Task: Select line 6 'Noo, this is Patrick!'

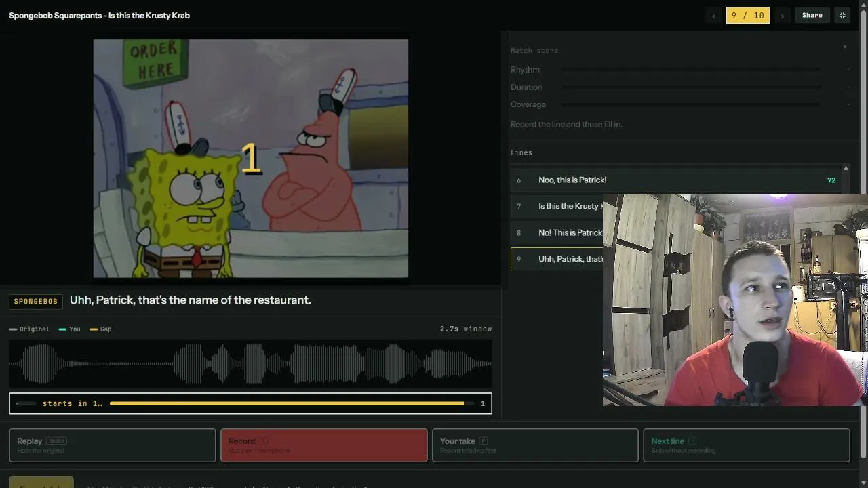Action: point(676,180)
